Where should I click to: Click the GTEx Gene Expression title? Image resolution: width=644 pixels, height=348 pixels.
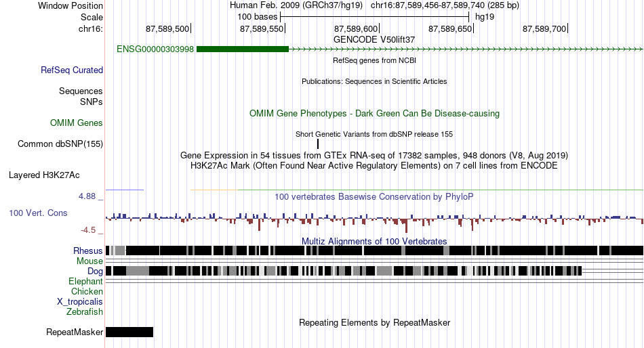click(x=374, y=156)
